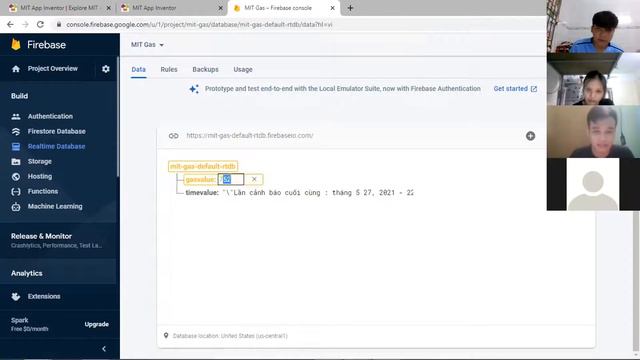Reload the Firebase console page
The height and width of the screenshot is (360, 640).
pos(40,24)
